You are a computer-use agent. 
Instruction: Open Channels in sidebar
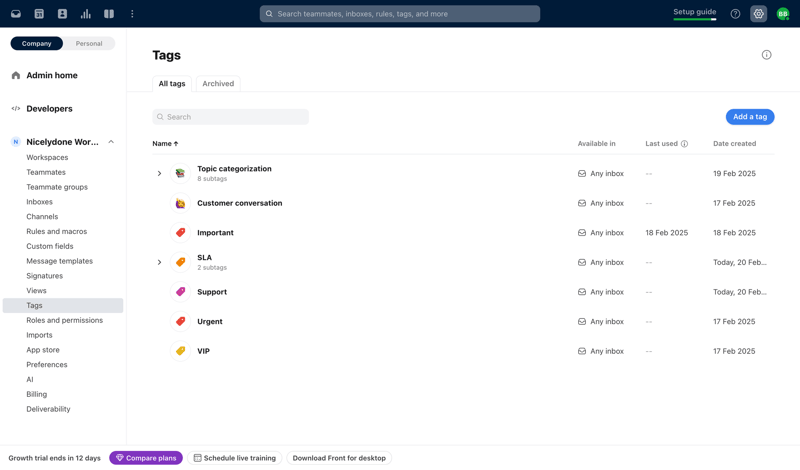42,217
